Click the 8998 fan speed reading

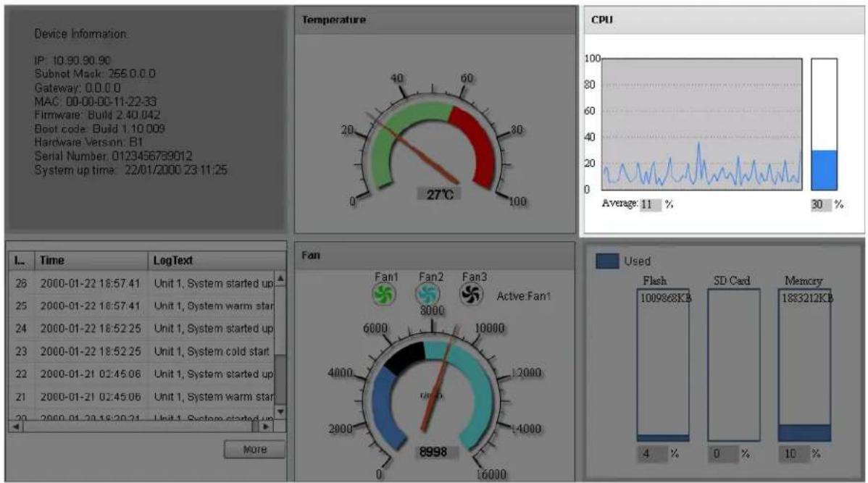point(433,452)
